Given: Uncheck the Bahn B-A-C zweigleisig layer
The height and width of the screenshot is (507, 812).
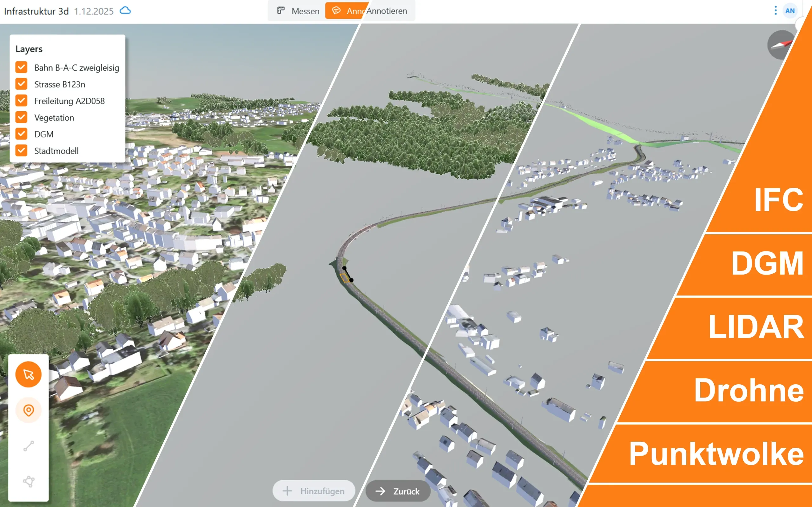Looking at the screenshot, I should [22, 68].
